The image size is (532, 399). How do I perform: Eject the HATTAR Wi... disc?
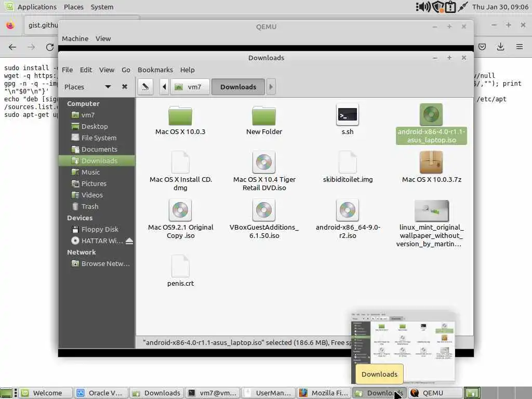point(129,241)
